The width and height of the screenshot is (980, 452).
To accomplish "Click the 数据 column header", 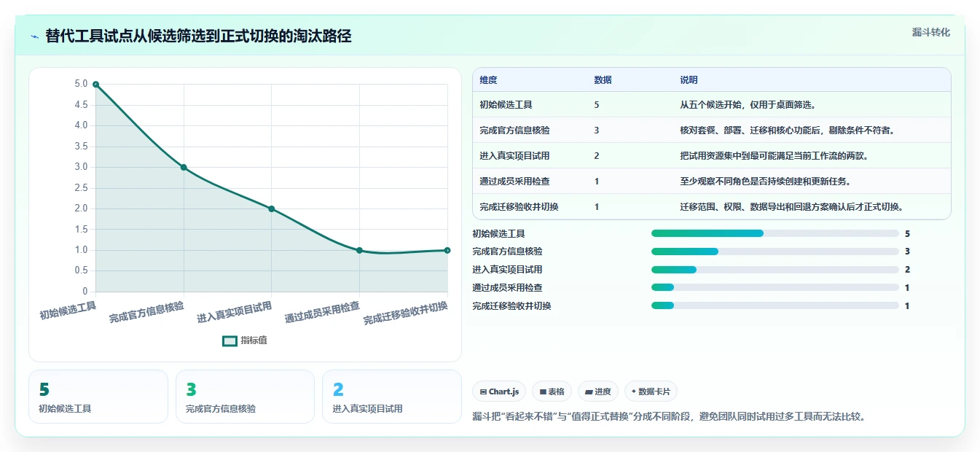I will (603, 80).
